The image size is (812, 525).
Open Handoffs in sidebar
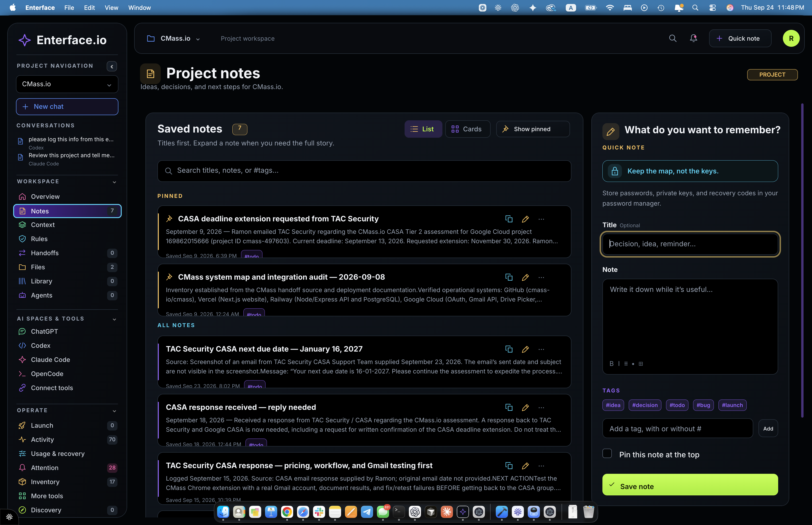pos(67,253)
